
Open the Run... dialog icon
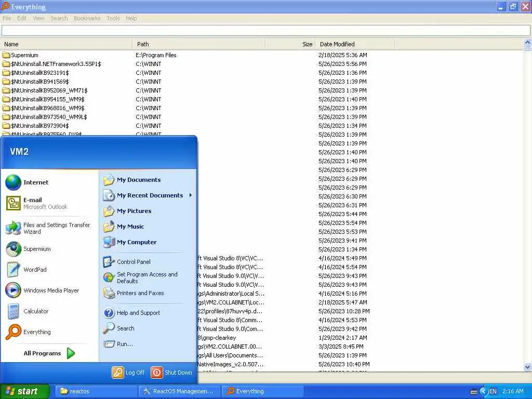109,344
